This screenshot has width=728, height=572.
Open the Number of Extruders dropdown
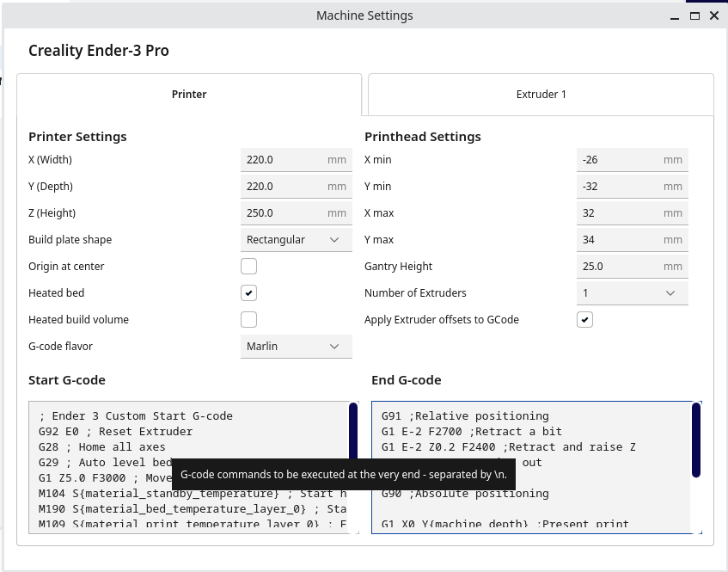pos(633,293)
